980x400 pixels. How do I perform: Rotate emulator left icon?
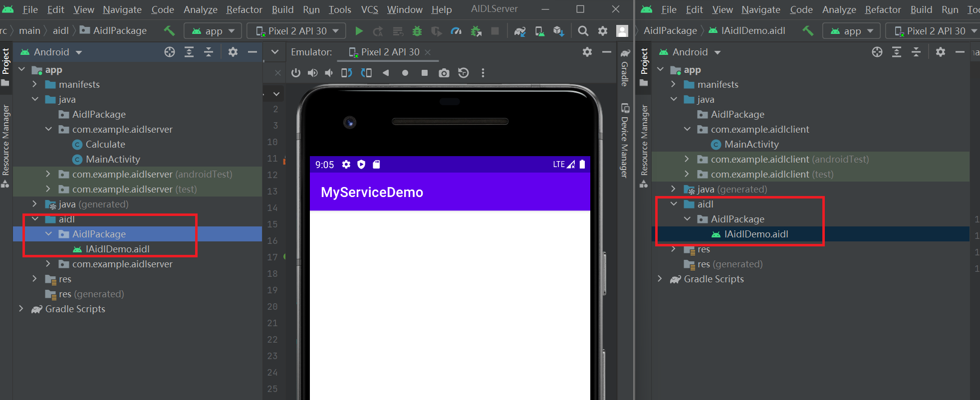click(x=346, y=73)
